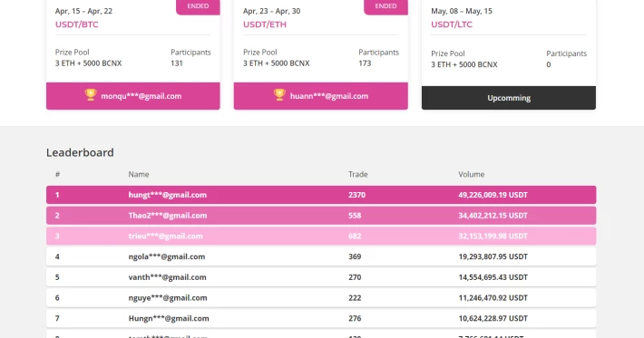Select the monqu***@gmail.com winner banner
644x338 pixels.
(133, 96)
